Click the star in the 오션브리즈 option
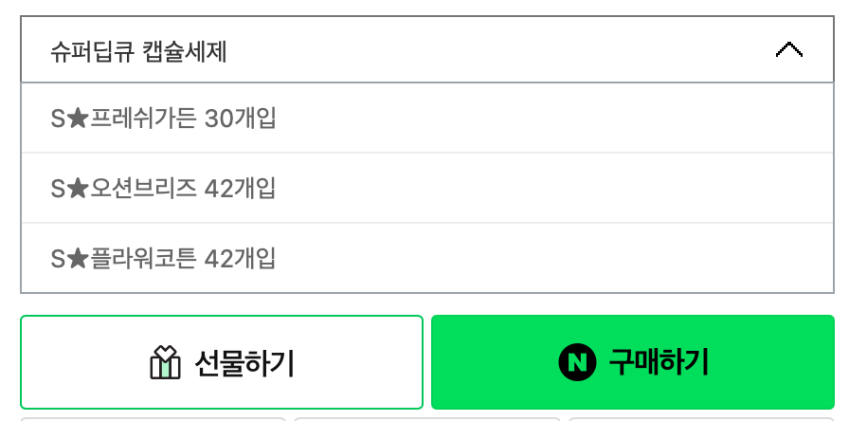 pyautogui.click(x=78, y=188)
